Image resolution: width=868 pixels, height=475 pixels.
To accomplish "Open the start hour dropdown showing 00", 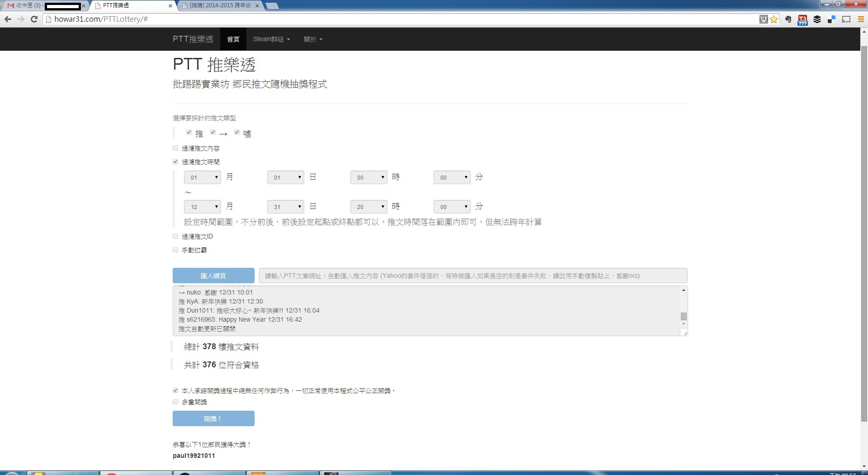I will click(x=369, y=177).
